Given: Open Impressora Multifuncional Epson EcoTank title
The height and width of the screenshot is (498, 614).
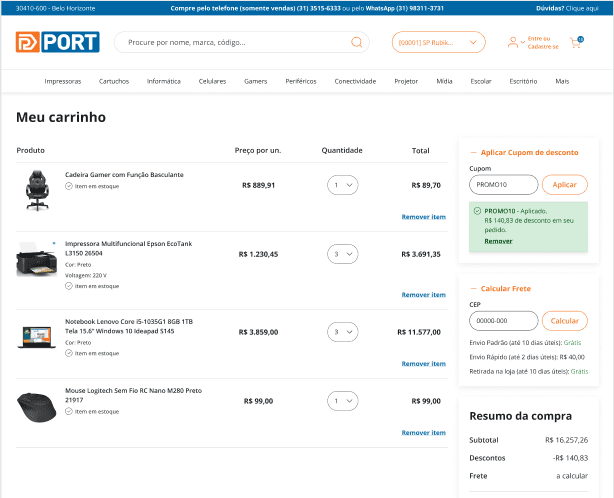Looking at the screenshot, I should [128, 249].
